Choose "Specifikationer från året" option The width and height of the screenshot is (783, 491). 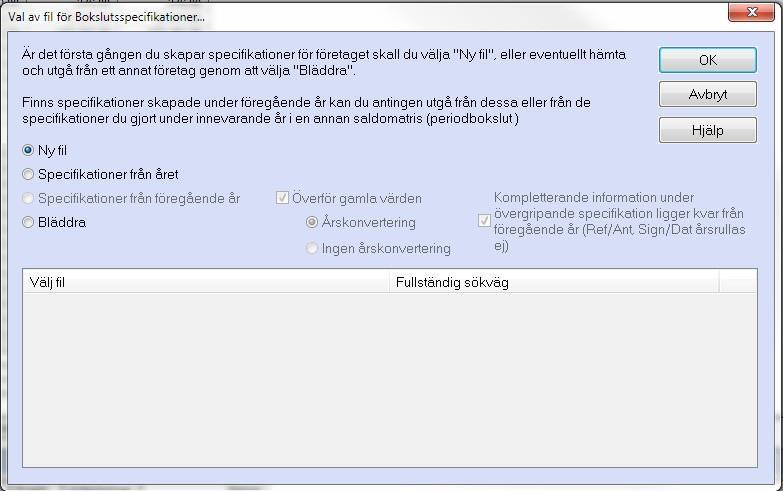[x=28, y=174]
